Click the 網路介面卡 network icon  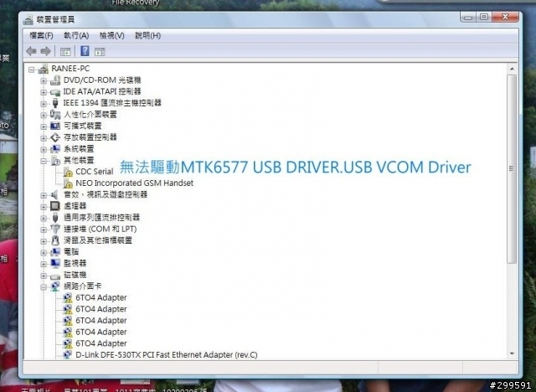(x=55, y=286)
